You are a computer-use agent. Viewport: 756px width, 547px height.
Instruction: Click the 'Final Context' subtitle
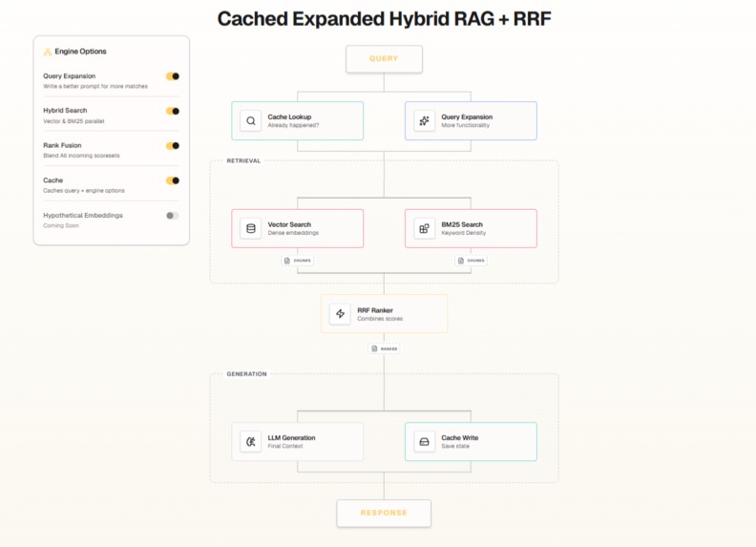[x=285, y=446]
